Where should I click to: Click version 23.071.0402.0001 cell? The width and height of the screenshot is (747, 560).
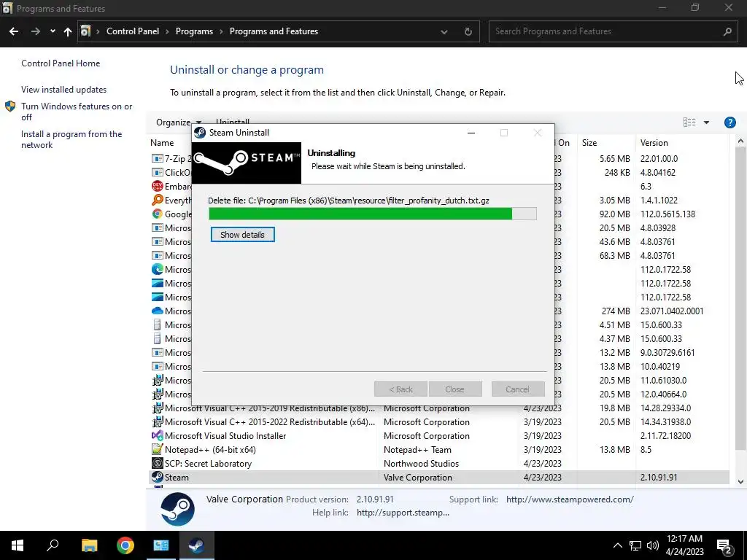tap(672, 311)
